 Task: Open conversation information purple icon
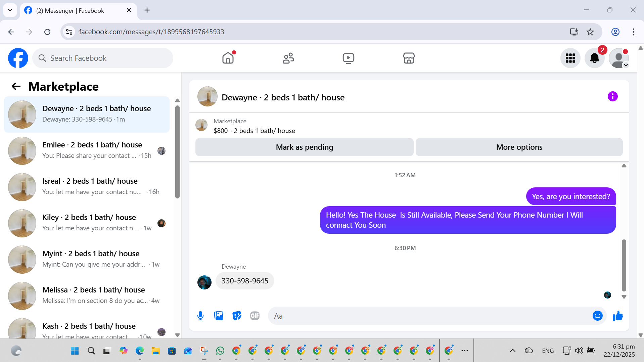612,97
